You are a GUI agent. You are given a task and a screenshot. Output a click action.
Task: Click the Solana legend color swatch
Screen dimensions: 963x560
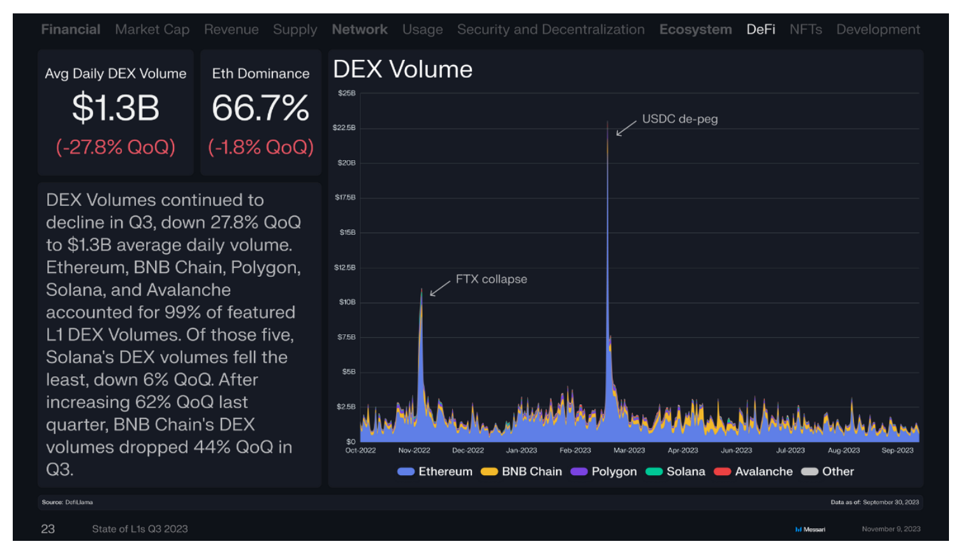654,471
